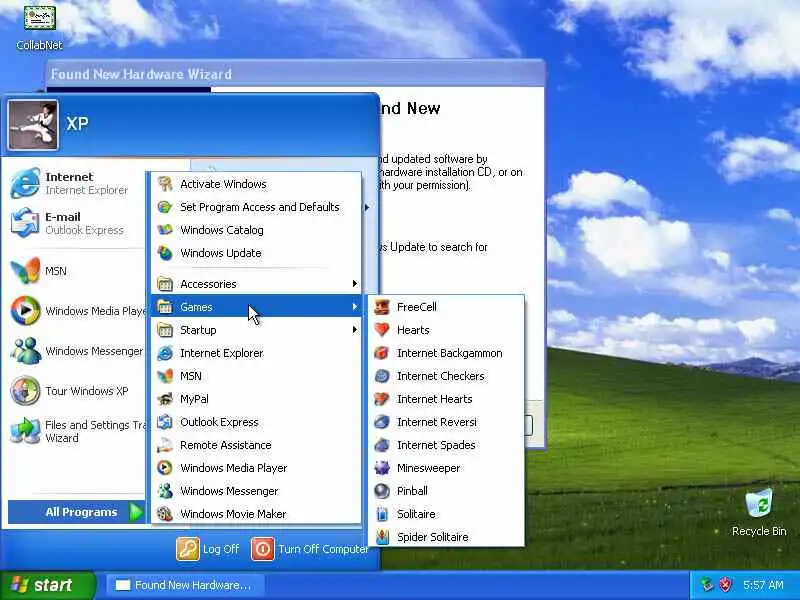Open the Recycle Bin desktop icon
The width and height of the screenshot is (800, 600).
pyautogui.click(x=759, y=504)
